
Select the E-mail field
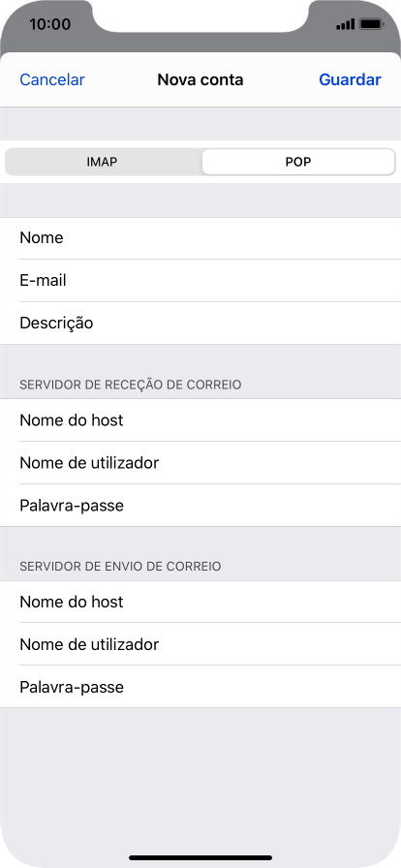200,281
